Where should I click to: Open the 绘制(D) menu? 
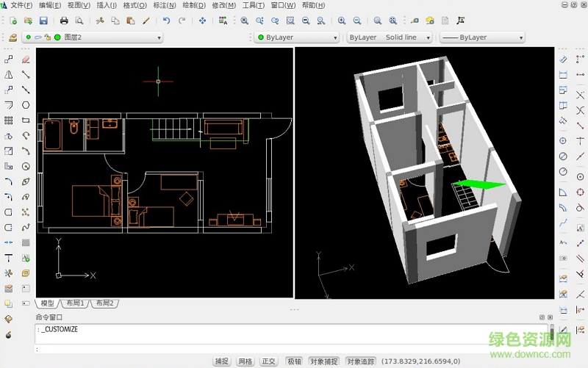tap(193, 5)
